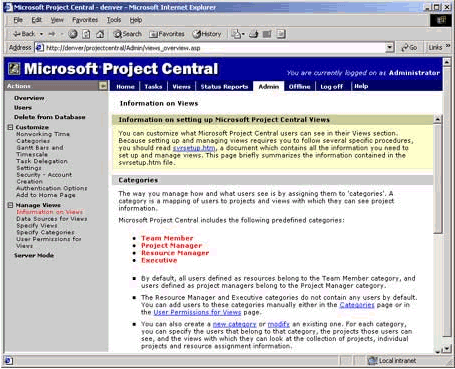Click the Back toolbar button
The height and width of the screenshot is (369, 455).
24,34
